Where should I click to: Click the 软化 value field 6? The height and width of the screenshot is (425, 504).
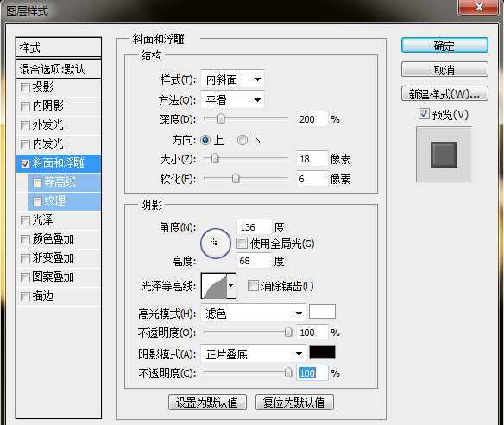click(x=312, y=179)
